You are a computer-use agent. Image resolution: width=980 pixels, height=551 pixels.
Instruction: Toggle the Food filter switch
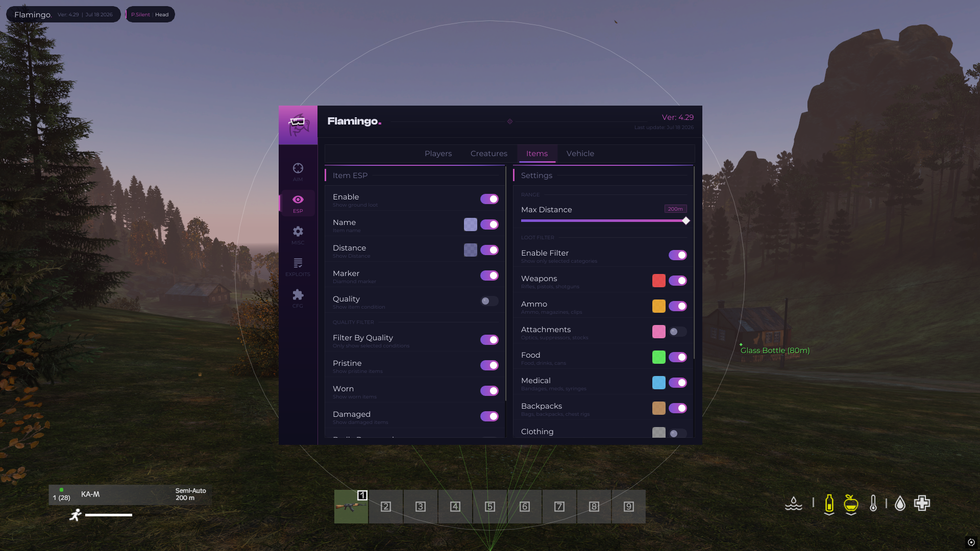click(x=678, y=357)
